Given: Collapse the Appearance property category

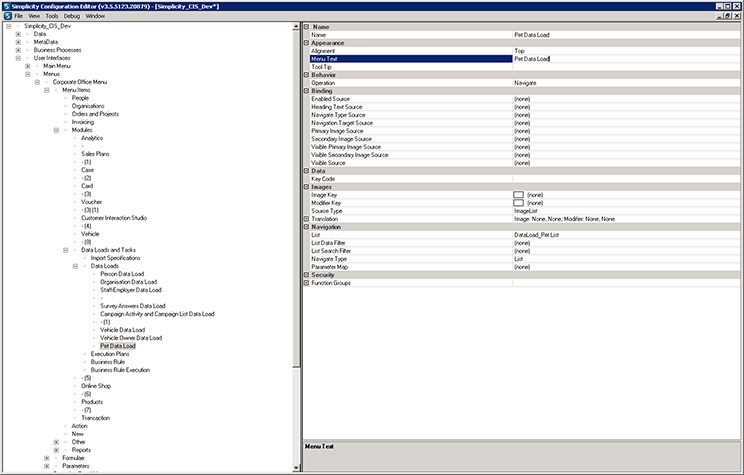Looking at the screenshot, I should coord(307,43).
